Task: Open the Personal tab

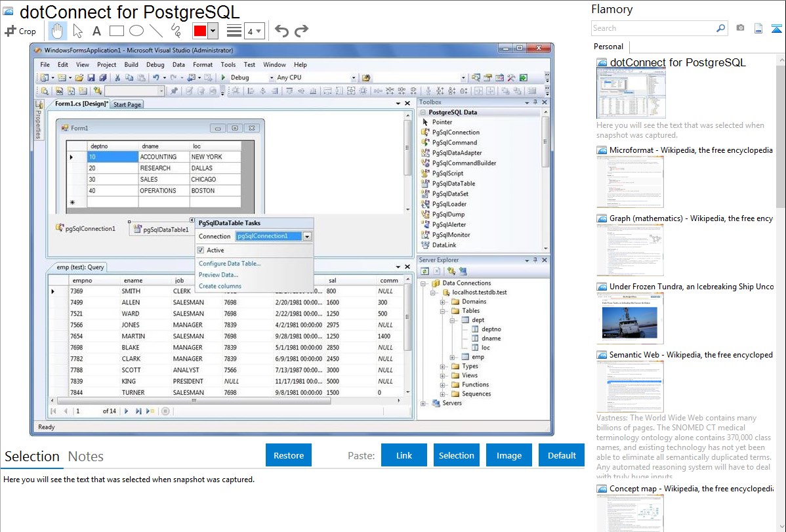Action: [x=608, y=47]
